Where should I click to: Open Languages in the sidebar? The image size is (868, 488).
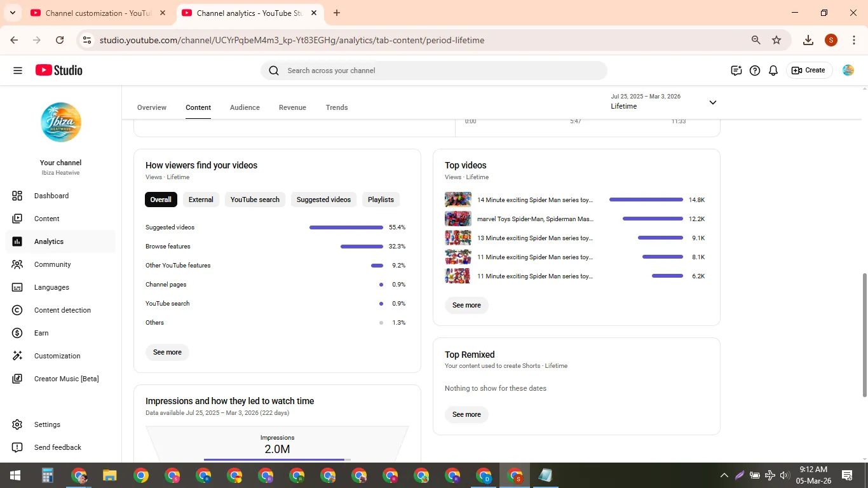tap(61, 287)
